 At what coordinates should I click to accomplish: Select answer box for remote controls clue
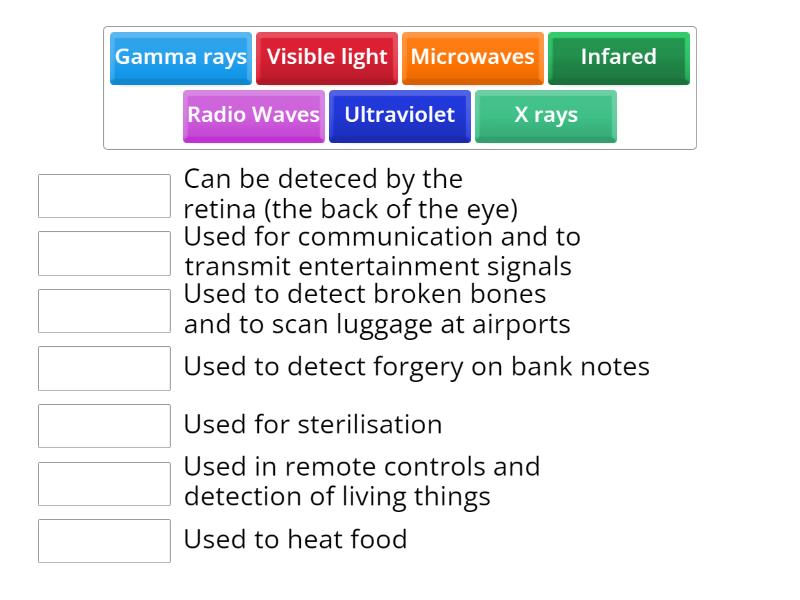pyautogui.click(x=104, y=483)
